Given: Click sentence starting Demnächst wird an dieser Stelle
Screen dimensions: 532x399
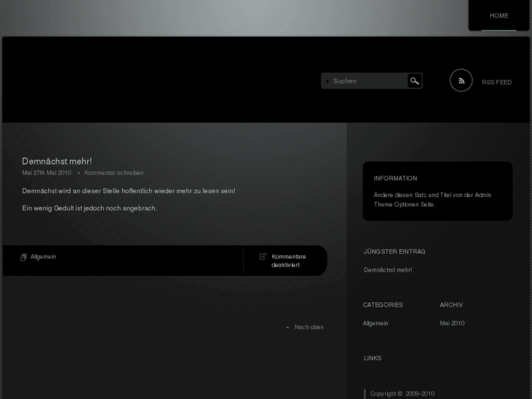Looking at the screenshot, I should [129, 191].
